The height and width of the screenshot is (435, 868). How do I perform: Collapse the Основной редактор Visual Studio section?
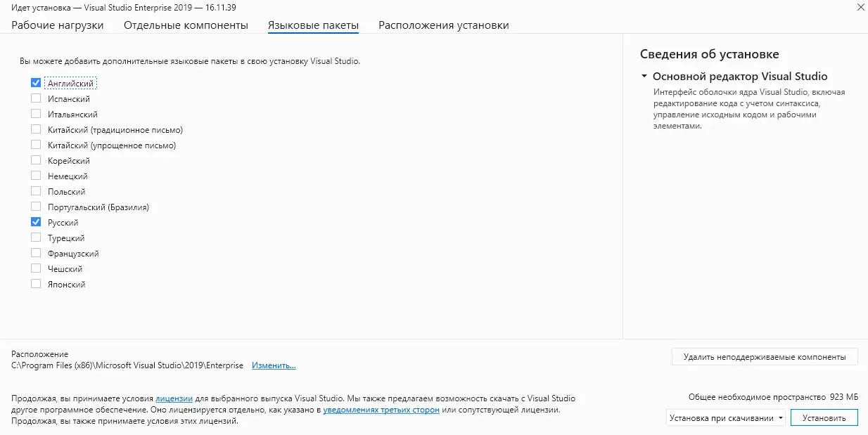(x=644, y=77)
